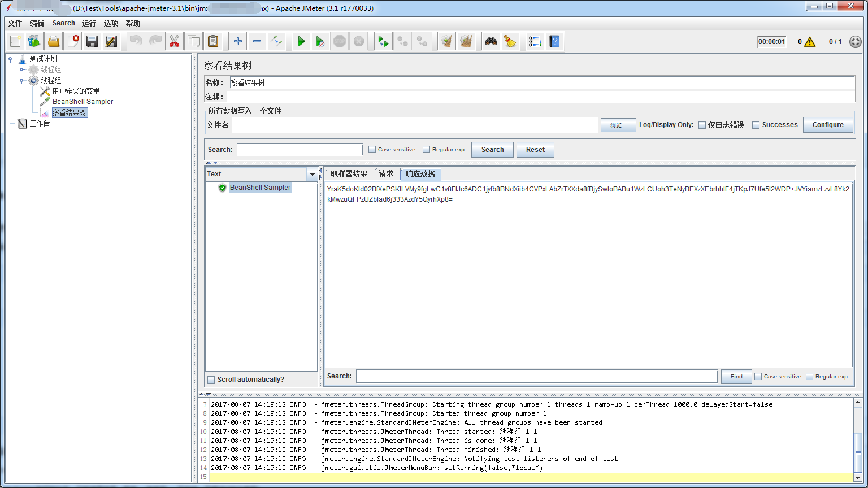Viewport: 868px width, 488px height.
Task: Start the test with the green play icon
Action: (300, 41)
